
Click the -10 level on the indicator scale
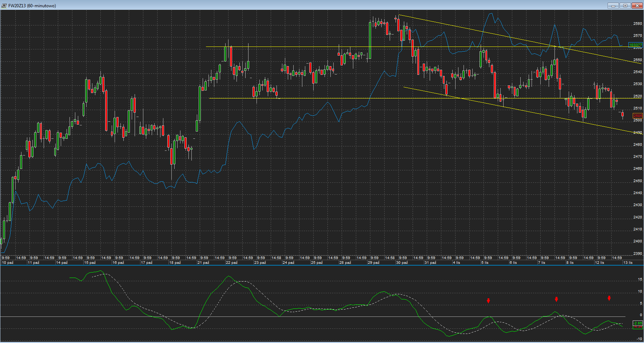(x=639, y=339)
